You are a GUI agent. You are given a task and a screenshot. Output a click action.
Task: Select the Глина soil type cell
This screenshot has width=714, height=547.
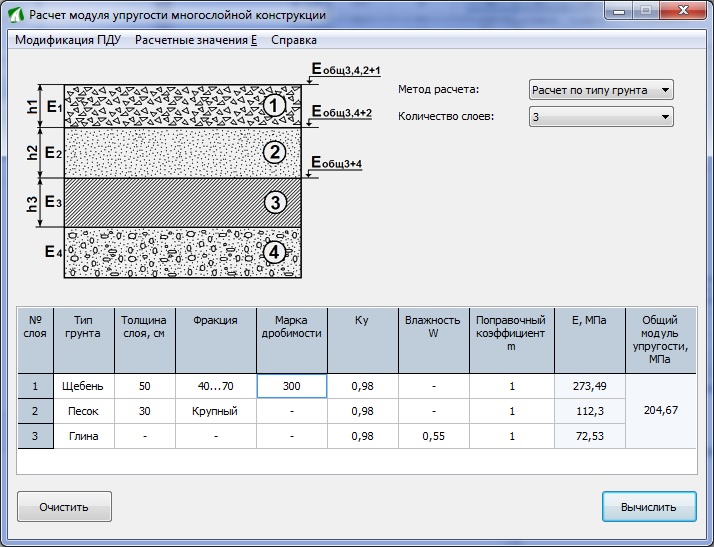coord(84,436)
